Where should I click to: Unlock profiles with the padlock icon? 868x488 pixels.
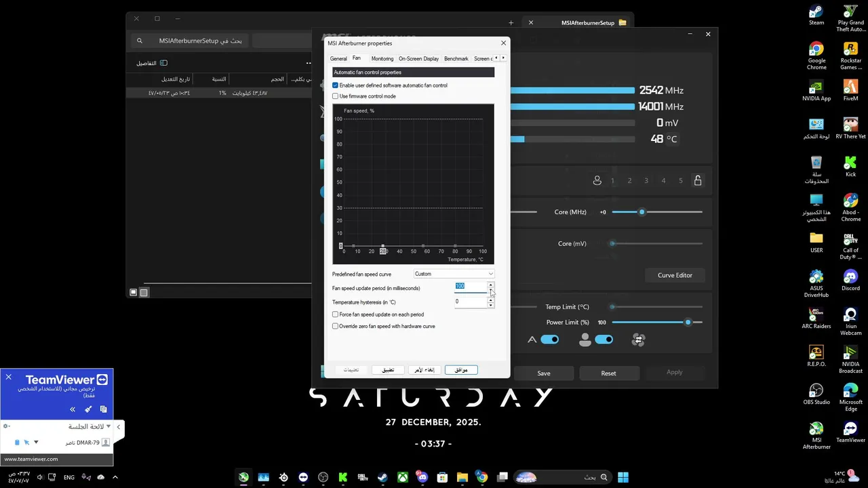pos(697,180)
